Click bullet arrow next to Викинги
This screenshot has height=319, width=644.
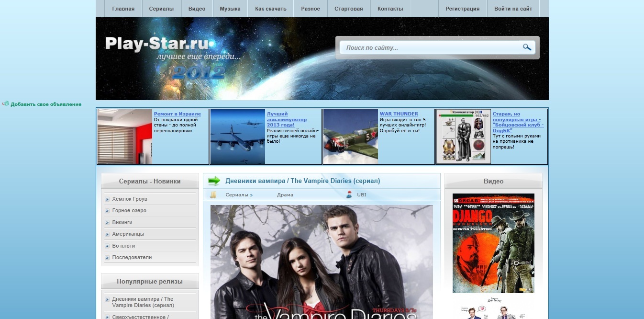coord(108,223)
